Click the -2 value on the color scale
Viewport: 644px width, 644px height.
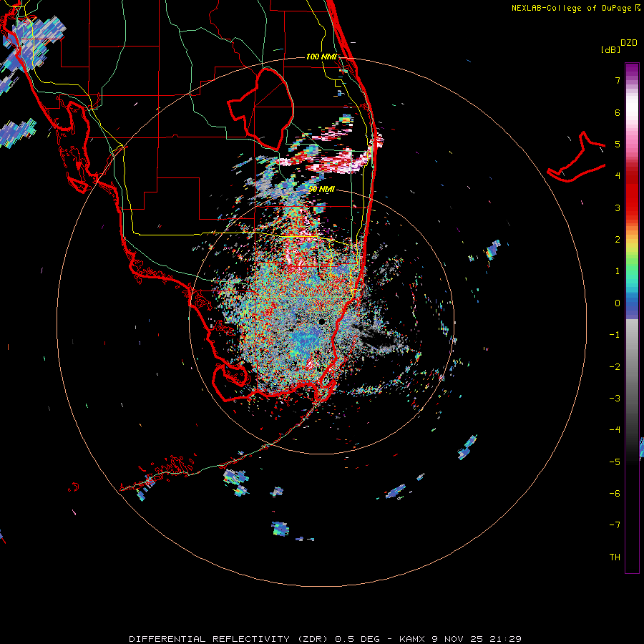[x=615, y=367]
